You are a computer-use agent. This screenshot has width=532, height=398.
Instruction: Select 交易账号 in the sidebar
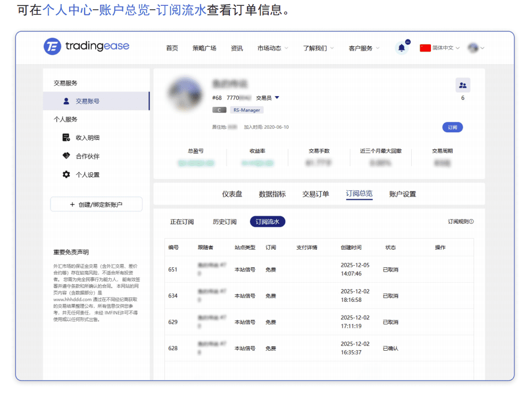click(87, 101)
